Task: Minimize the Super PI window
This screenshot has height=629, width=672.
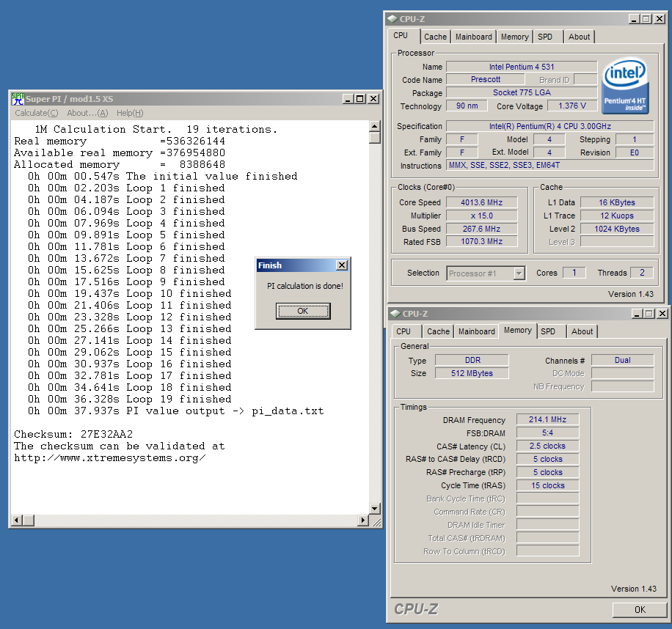Action: pos(348,99)
